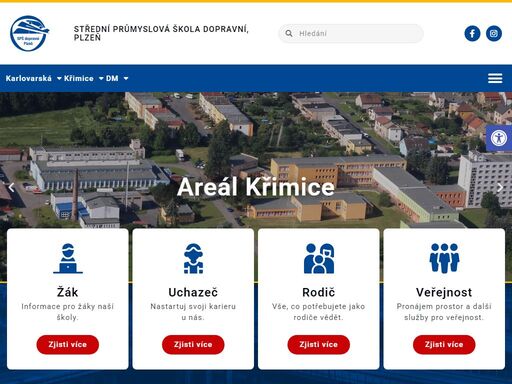512x384 pixels.
Task: Click the Rodič family icon
Action: click(x=319, y=258)
